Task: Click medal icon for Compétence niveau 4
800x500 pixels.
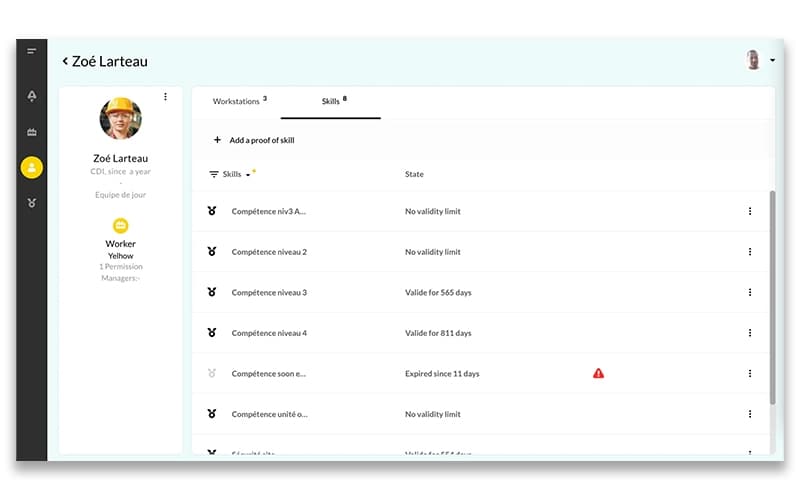Action: click(x=212, y=333)
